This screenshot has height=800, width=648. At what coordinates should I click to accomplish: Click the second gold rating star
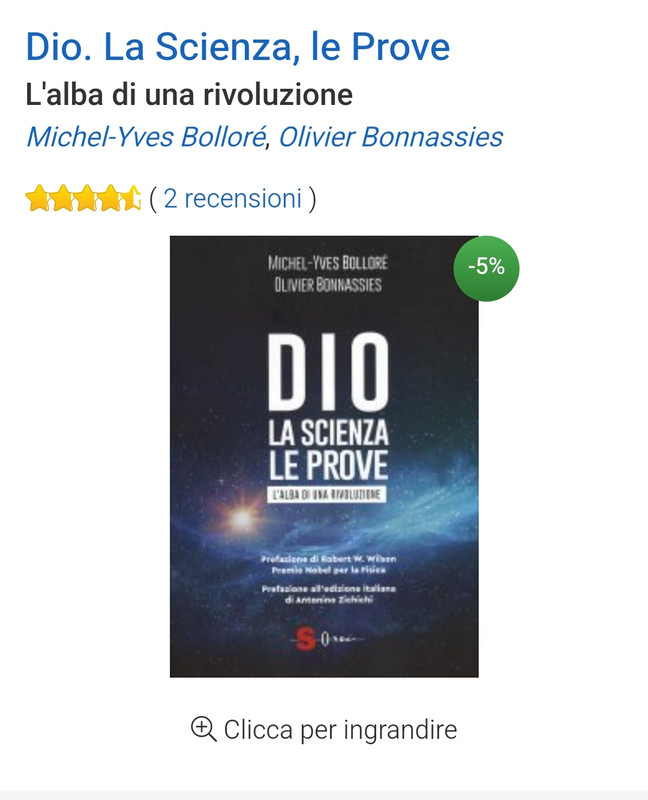click(x=62, y=198)
